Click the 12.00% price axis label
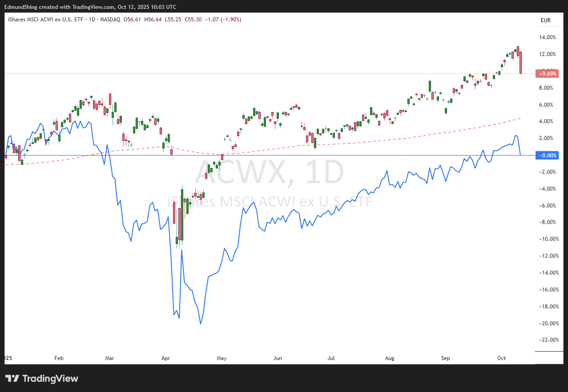Viewport: 568px width, 392px height. point(548,54)
